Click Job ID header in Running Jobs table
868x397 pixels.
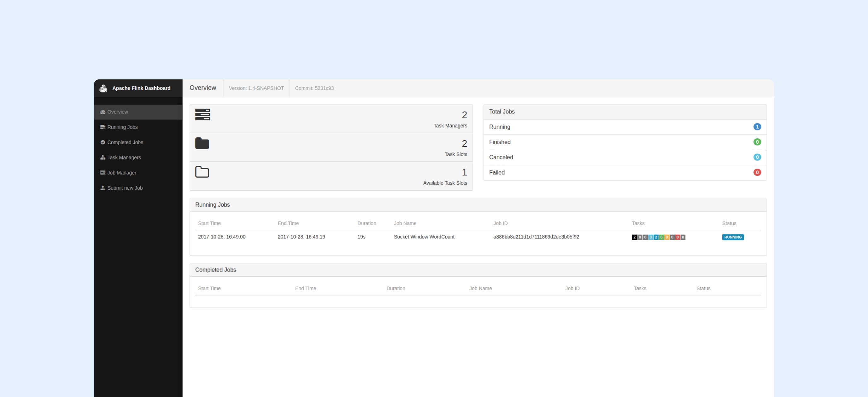coord(500,223)
